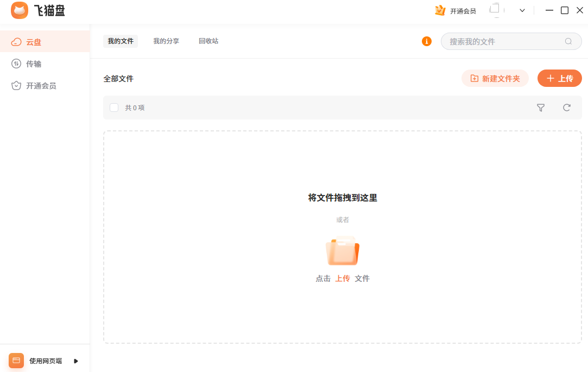Click the 开通会员 item in left sidebar
This screenshot has width=588, height=372.
[x=40, y=85]
